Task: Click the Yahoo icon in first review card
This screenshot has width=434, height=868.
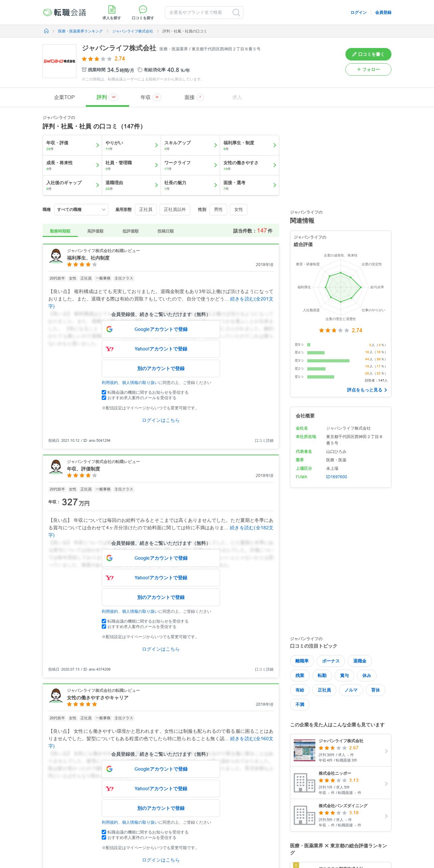Action: tap(109, 349)
